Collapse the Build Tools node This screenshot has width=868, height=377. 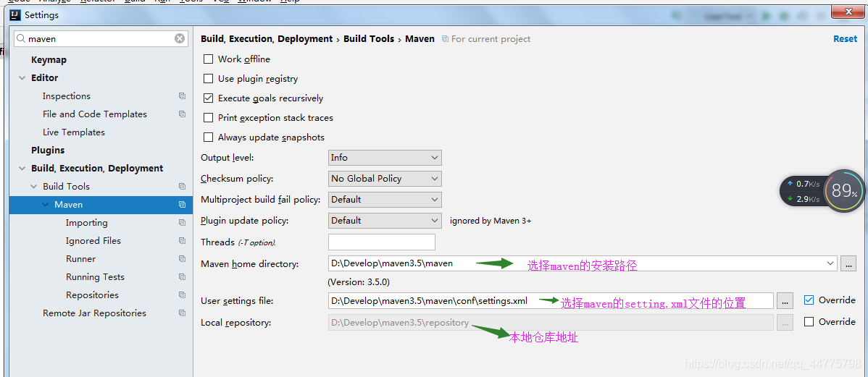[33, 187]
